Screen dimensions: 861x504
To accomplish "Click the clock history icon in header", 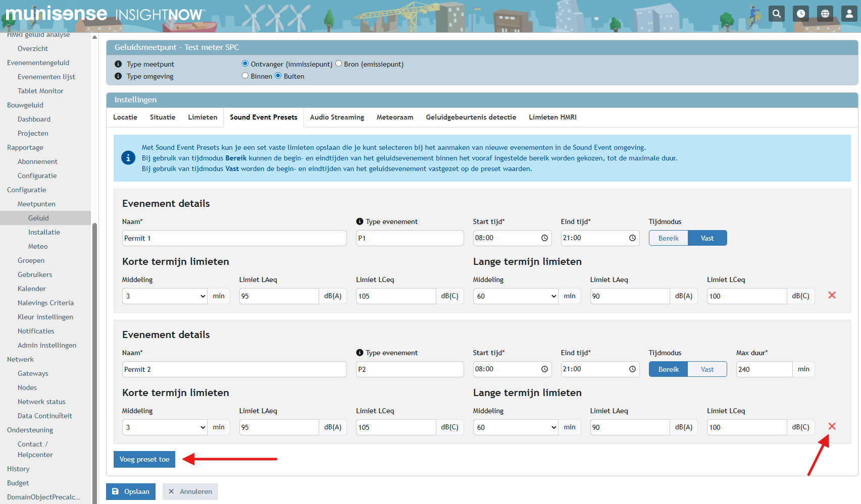I will pos(801,14).
